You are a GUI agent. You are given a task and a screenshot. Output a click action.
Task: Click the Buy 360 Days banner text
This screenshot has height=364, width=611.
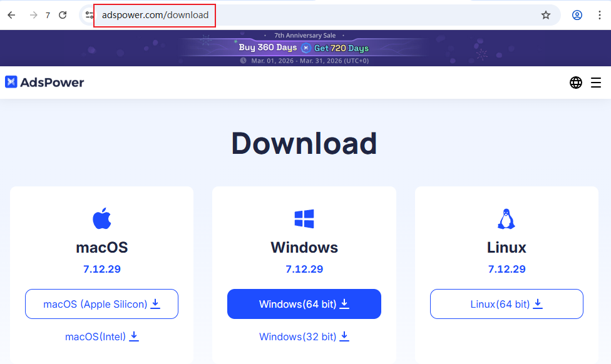[x=269, y=48]
